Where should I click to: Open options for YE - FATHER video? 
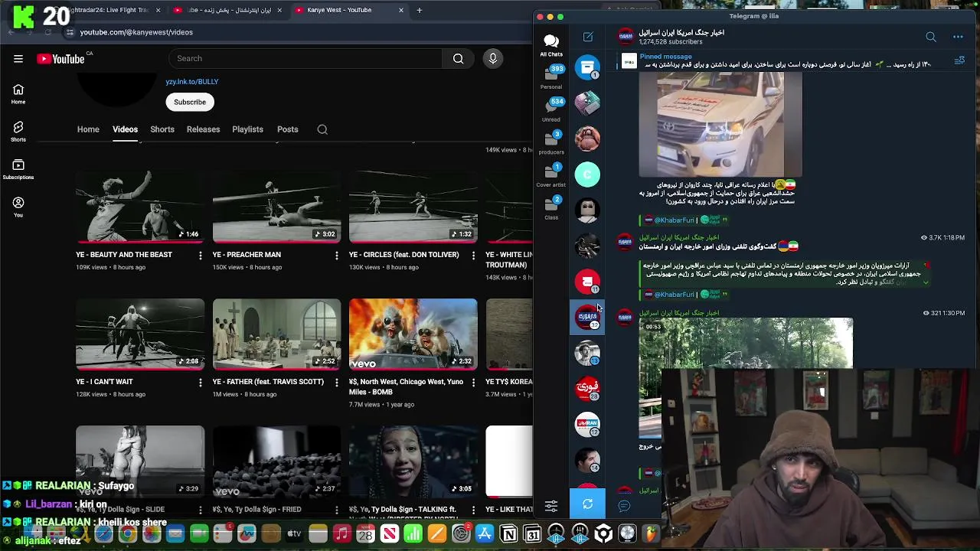[x=337, y=383]
